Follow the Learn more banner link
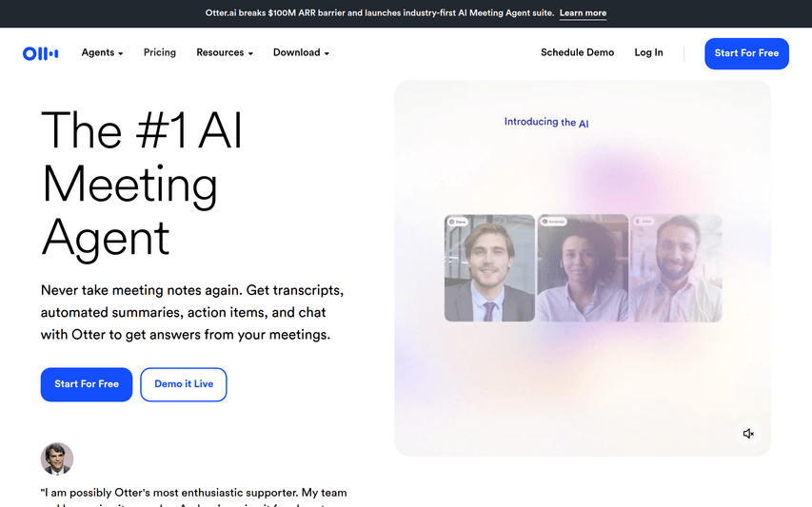This screenshot has height=507, width=812. tap(583, 13)
